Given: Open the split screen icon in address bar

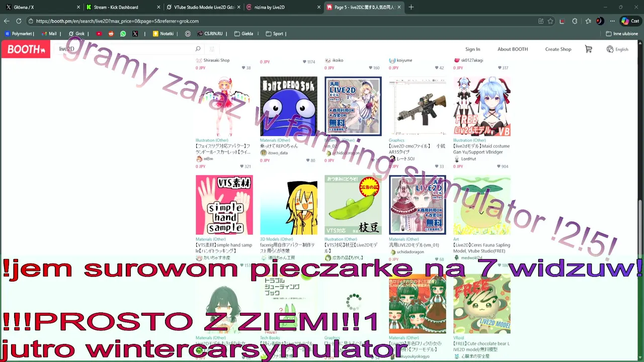Looking at the screenshot, I should (541, 21).
